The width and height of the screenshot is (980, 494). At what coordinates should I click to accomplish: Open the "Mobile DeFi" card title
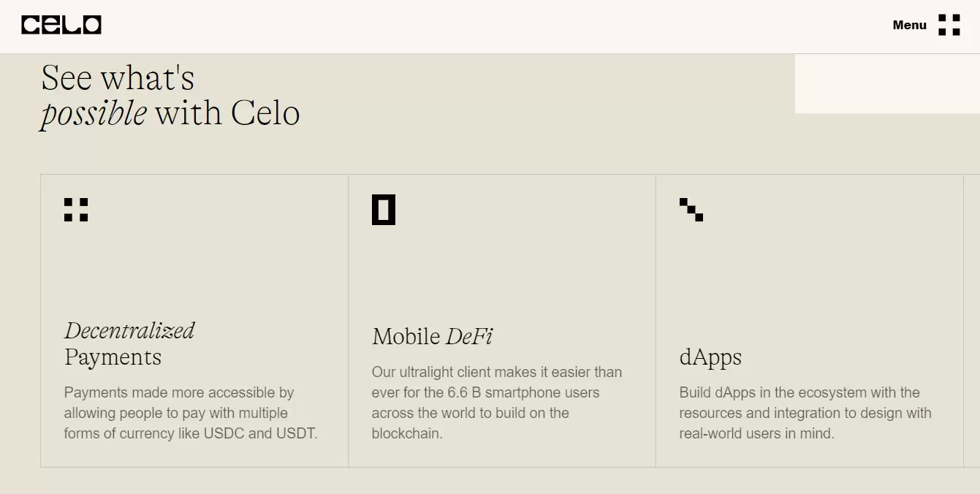[432, 336]
